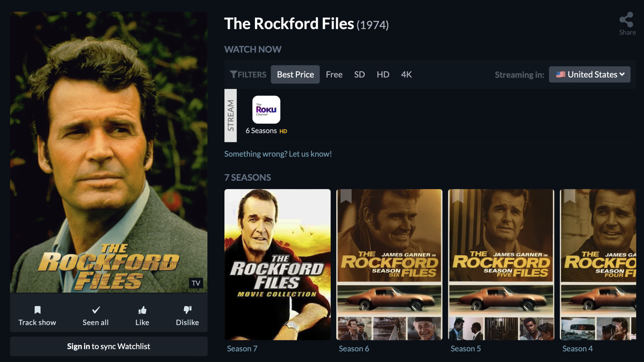The height and width of the screenshot is (362, 644).
Task: Open the Season 4 poster thumbnail
Action: pyautogui.click(x=598, y=264)
